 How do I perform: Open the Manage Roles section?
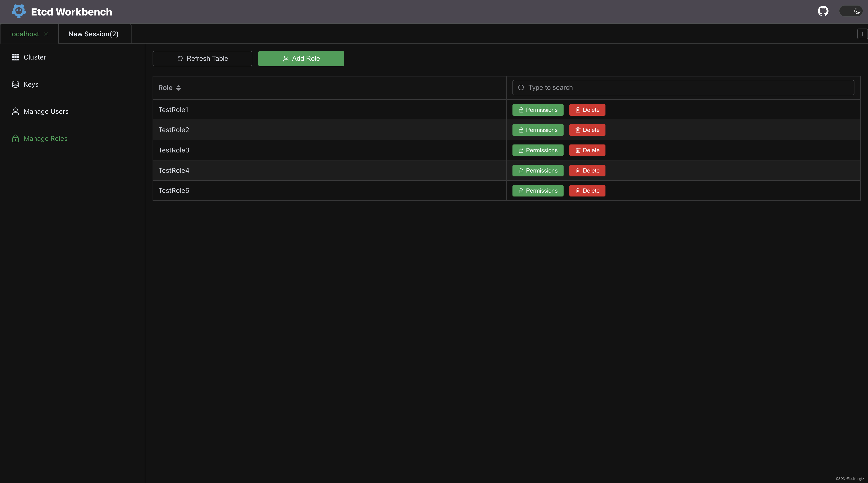pyautogui.click(x=72, y=138)
